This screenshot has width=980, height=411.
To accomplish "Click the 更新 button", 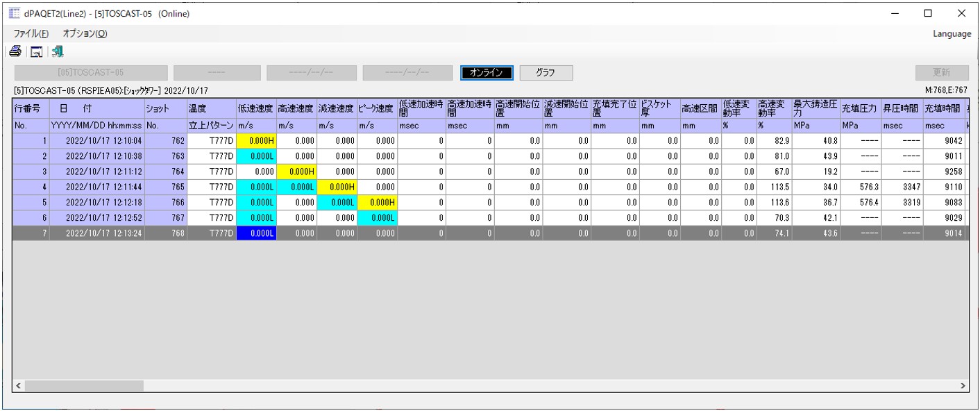I will point(942,73).
